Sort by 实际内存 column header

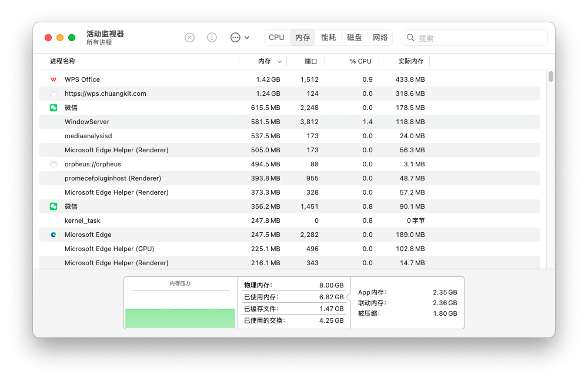(410, 61)
